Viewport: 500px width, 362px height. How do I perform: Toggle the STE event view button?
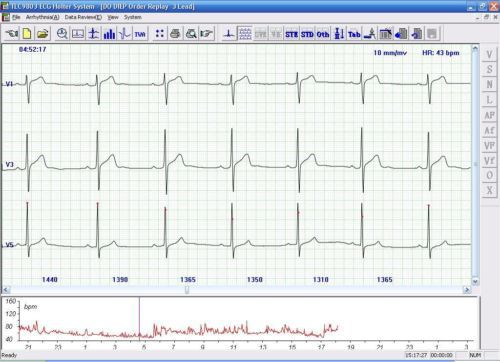[291, 34]
